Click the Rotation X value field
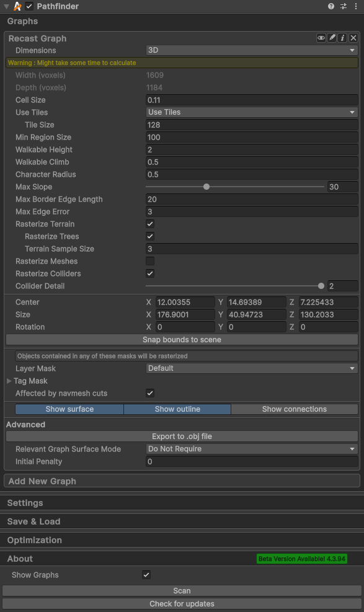Image resolution: width=364 pixels, height=612 pixels. coord(185,327)
